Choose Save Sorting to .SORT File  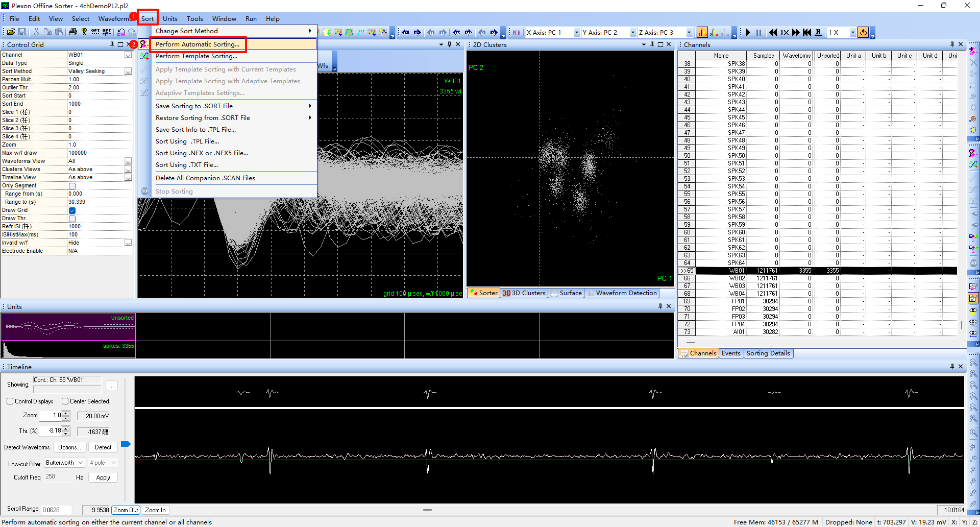(x=227, y=106)
